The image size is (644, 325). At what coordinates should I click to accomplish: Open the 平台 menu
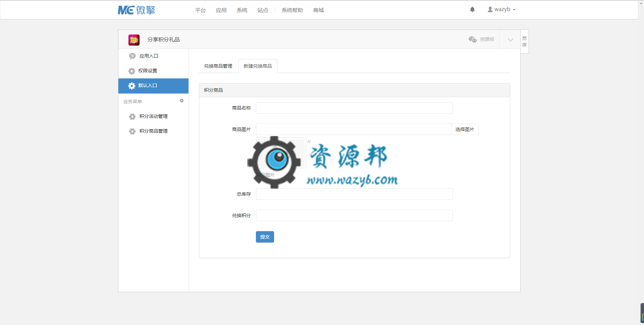tap(200, 10)
